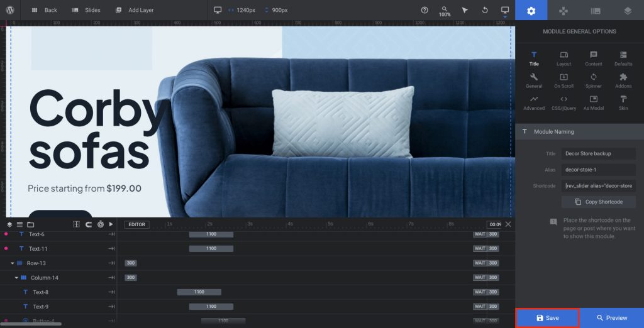Image resolution: width=644 pixels, height=328 pixels.
Task: Open the Spinner section
Action: pos(594,80)
